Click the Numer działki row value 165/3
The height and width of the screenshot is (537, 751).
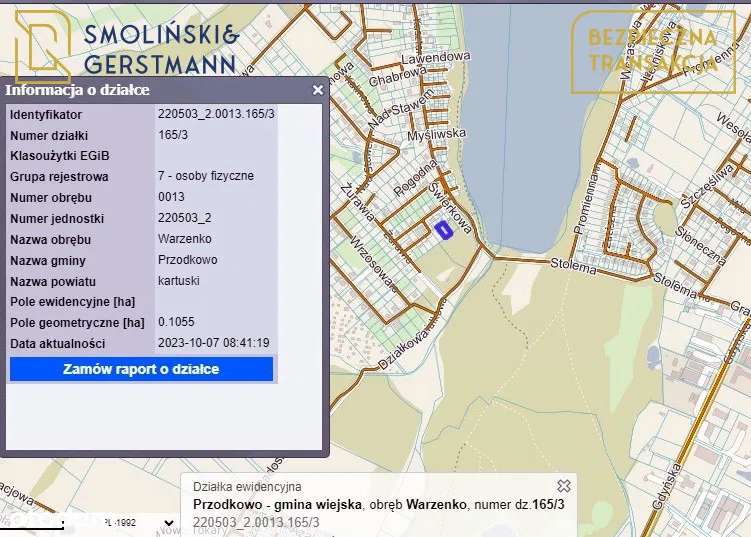point(176,134)
